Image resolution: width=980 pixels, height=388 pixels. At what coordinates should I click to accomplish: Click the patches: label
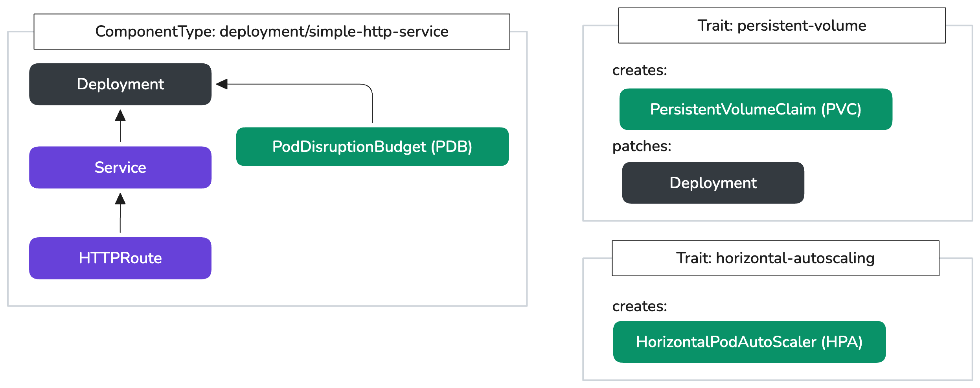[x=642, y=146]
